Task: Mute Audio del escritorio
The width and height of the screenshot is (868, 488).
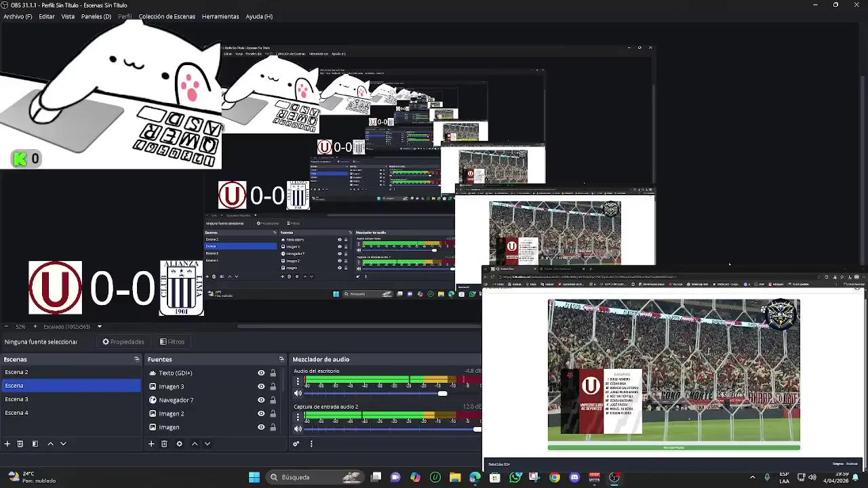Action: coord(298,393)
